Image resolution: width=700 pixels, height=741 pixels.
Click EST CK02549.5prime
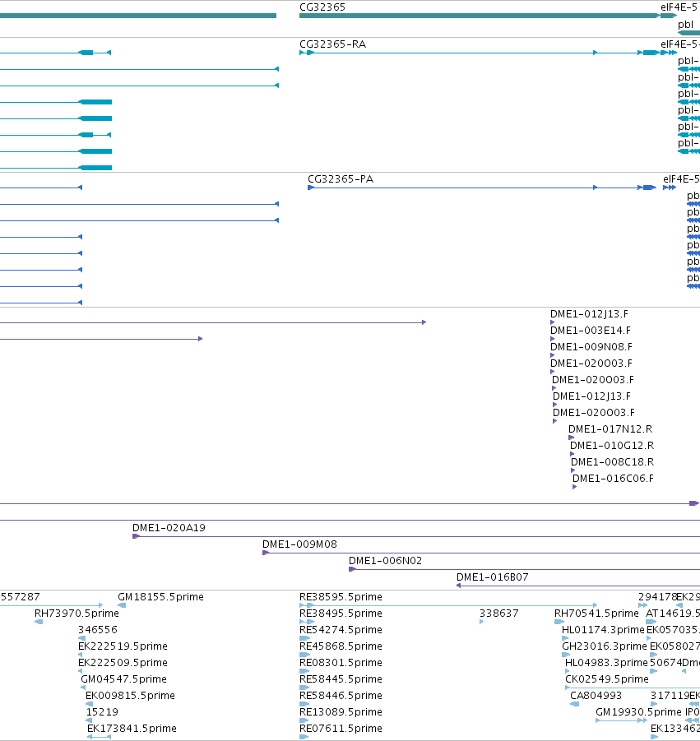(x=607, y=679)
